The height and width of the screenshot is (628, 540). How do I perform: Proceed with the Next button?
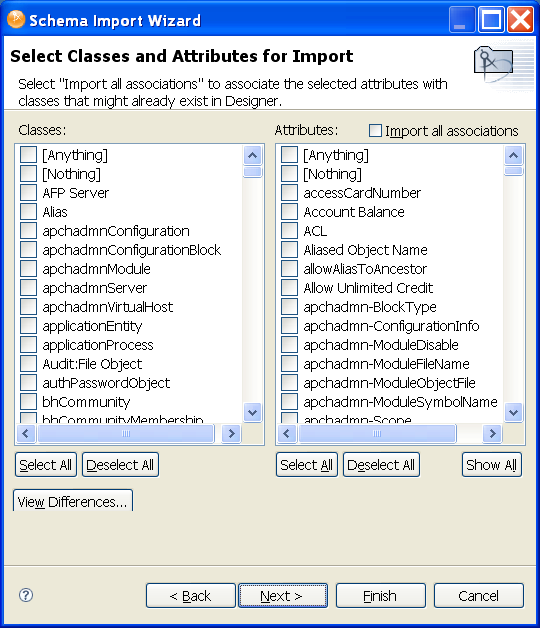[x=283, y=596]
